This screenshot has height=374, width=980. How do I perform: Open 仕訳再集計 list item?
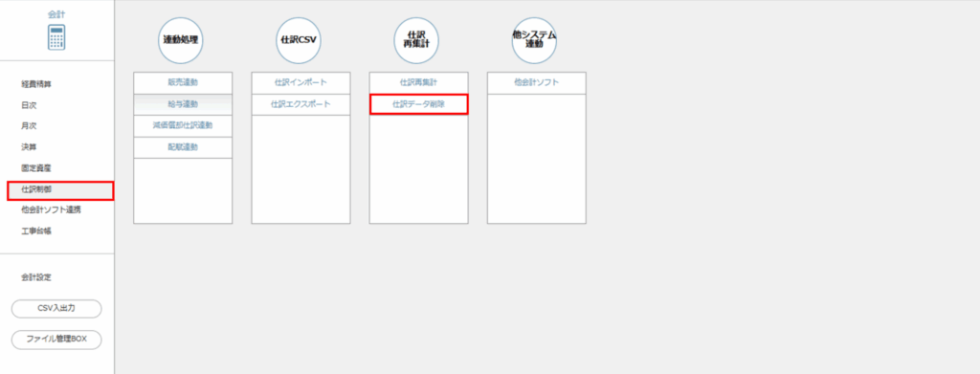point(419,82)
